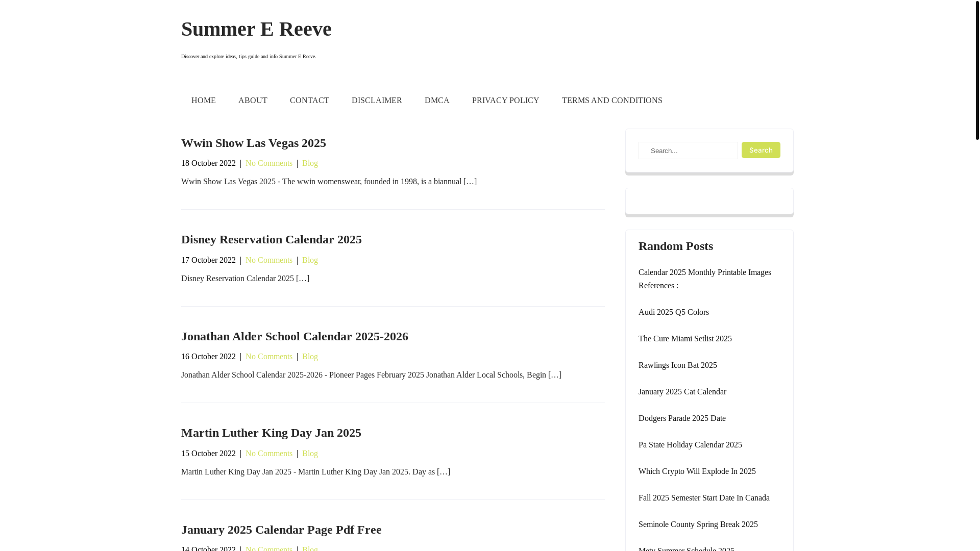Open the Summer E Reeve site title

click(x=256, y=29)
